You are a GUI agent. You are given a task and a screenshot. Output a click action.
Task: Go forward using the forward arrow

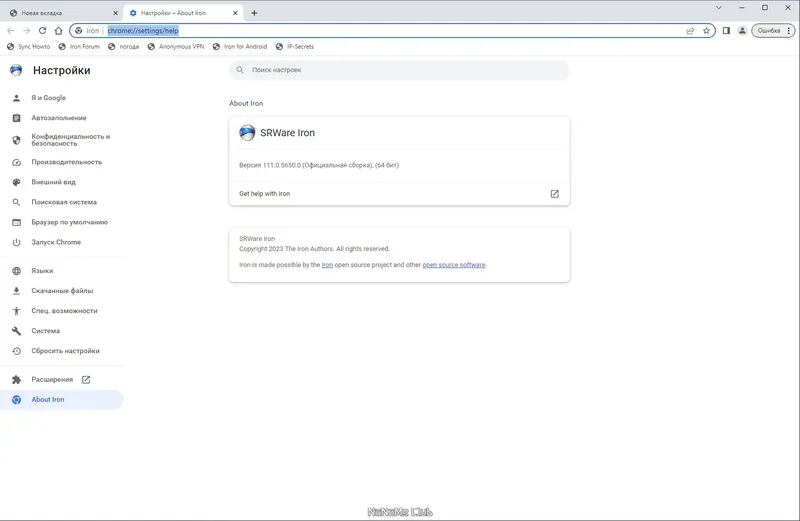pyautogui.click(x=27, y=31)
